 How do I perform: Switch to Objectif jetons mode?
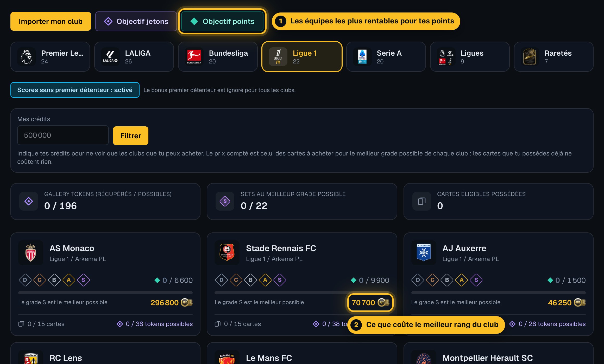(136, 21)
